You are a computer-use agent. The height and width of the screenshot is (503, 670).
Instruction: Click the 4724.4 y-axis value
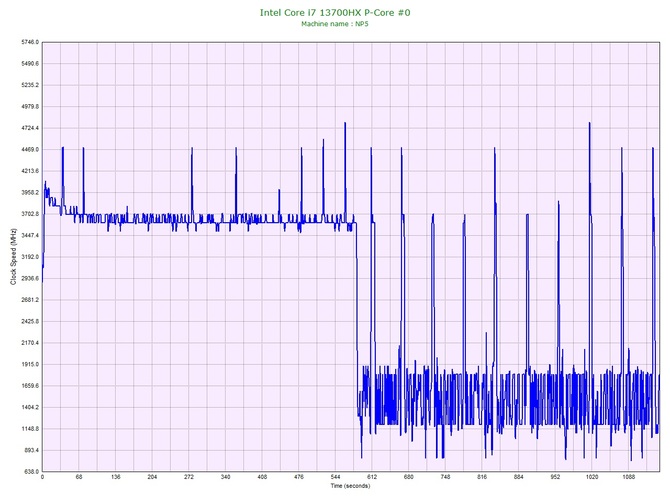pos(30,128)
